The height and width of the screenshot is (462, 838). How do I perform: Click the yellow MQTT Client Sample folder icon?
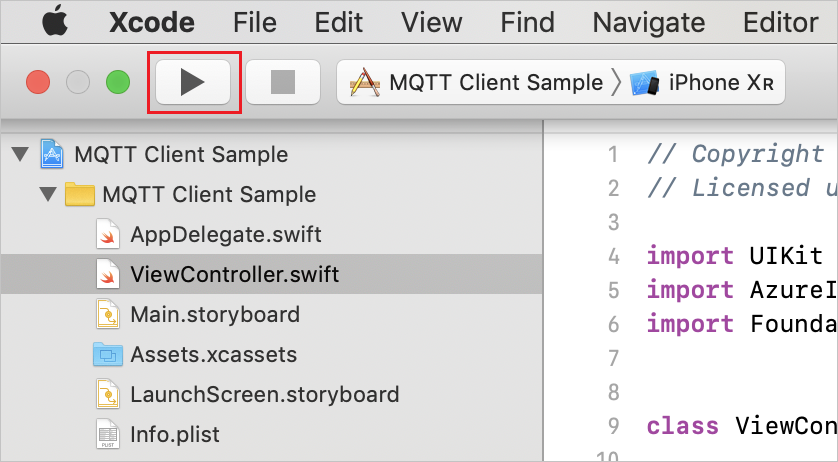coord(79,195)
